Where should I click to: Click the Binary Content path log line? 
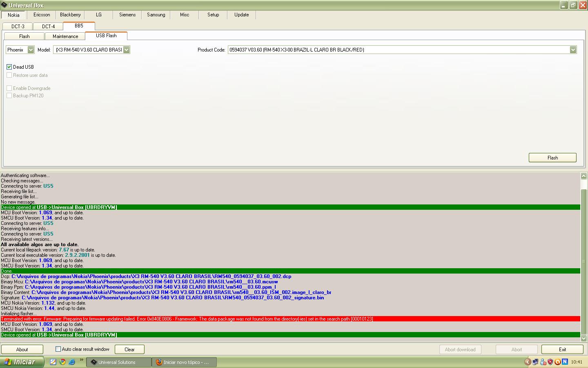(166, 292)
